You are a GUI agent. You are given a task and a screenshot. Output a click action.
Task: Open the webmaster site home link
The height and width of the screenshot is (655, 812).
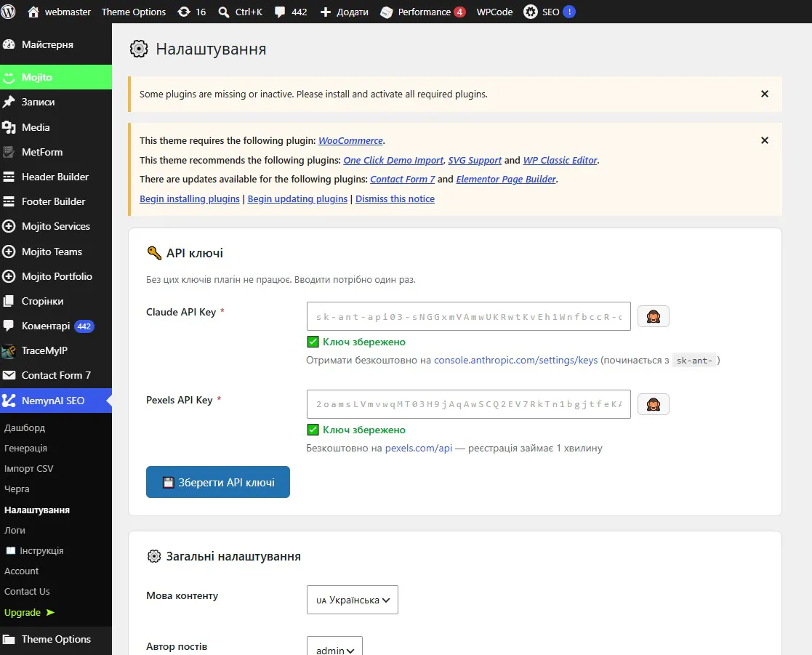pos(59,12)
